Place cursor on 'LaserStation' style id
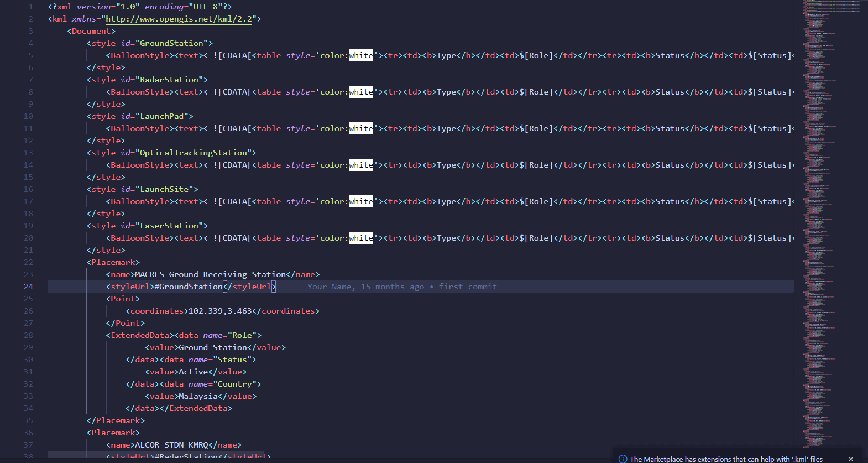 pos(169,226)
